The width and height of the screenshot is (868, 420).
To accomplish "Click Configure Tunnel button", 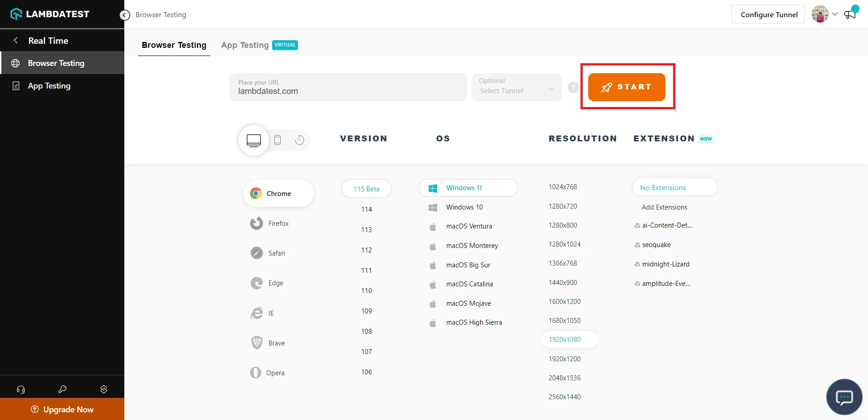I will pos(769,14).
